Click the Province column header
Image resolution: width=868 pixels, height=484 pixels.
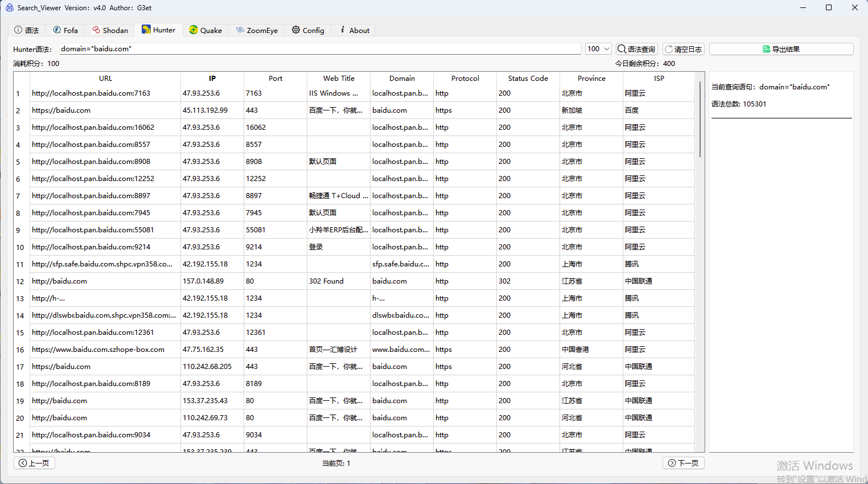coord(591,79)
